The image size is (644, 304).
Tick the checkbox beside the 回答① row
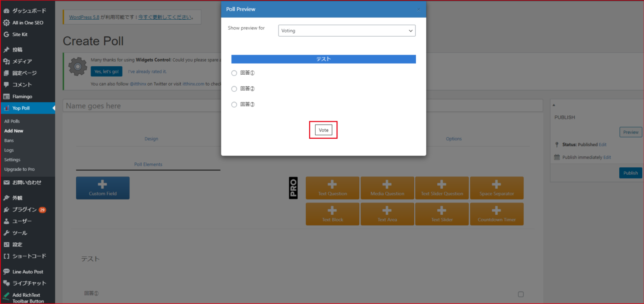click(x=521, y=294)
